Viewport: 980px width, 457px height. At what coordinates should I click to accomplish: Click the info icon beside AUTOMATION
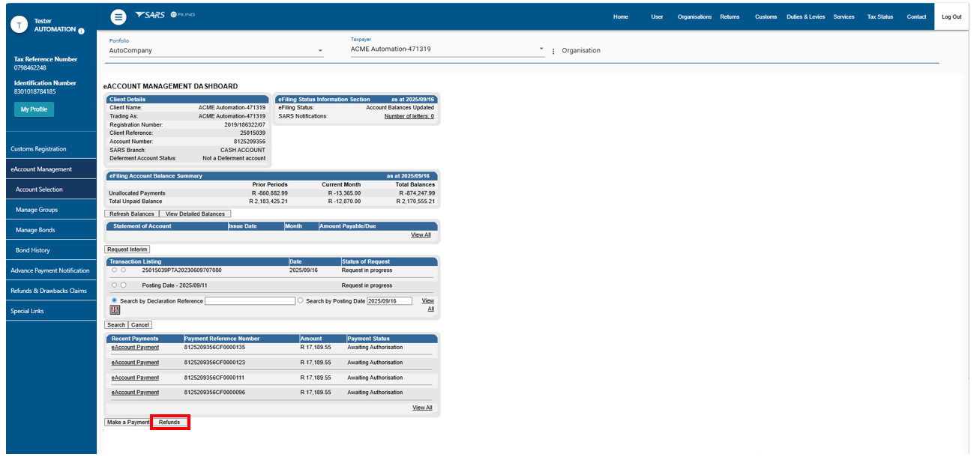click(x=81, y=31)
